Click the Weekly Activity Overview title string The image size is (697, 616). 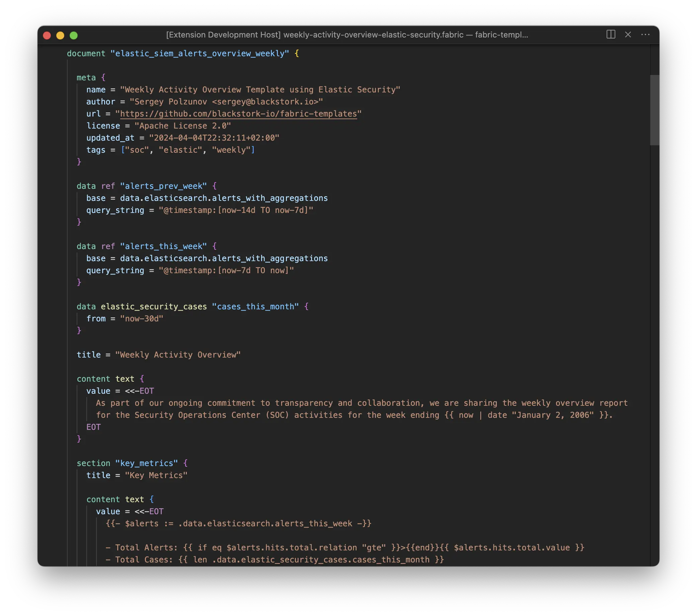178,355
